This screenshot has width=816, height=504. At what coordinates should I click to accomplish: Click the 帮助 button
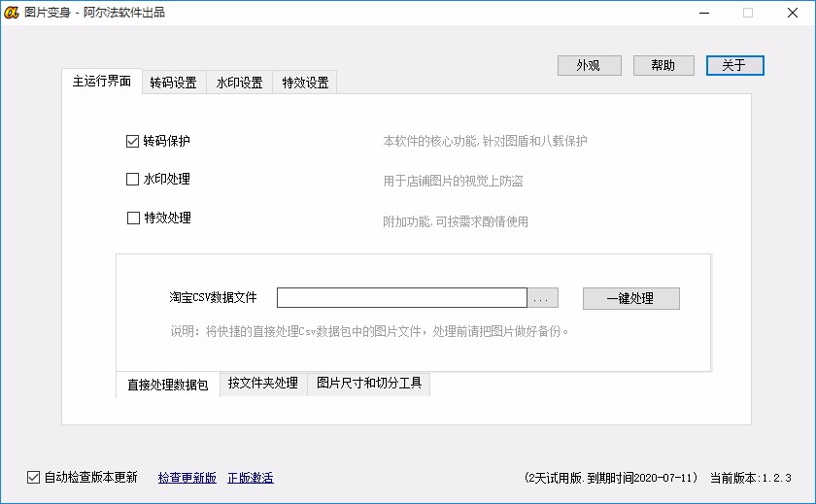pos(663,65)
